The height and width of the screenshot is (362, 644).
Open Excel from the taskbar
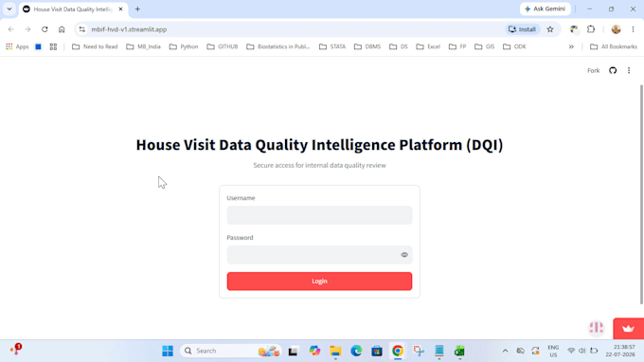coord(459,351)
